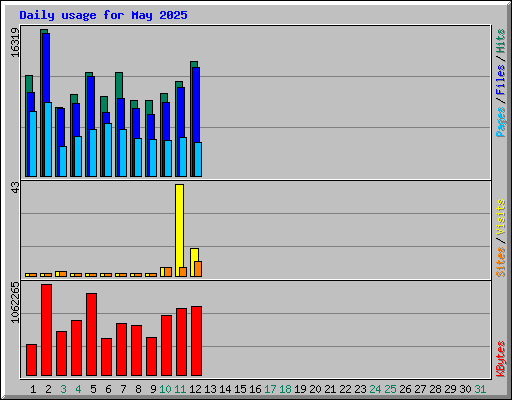Click day 28 on the x-axis
Viewport: 512px width, 400px height.
435,389
